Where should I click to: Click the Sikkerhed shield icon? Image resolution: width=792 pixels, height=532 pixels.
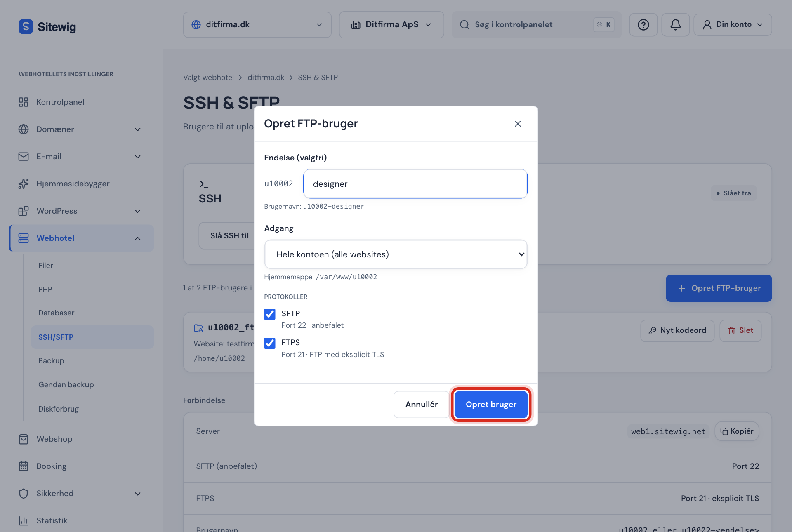(x=24, y=493)
